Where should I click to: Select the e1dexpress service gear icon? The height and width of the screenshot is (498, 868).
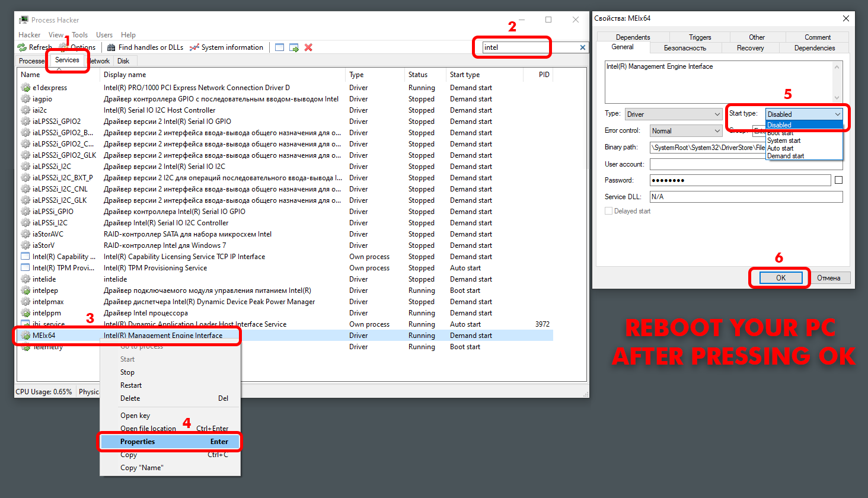point(25,88)
